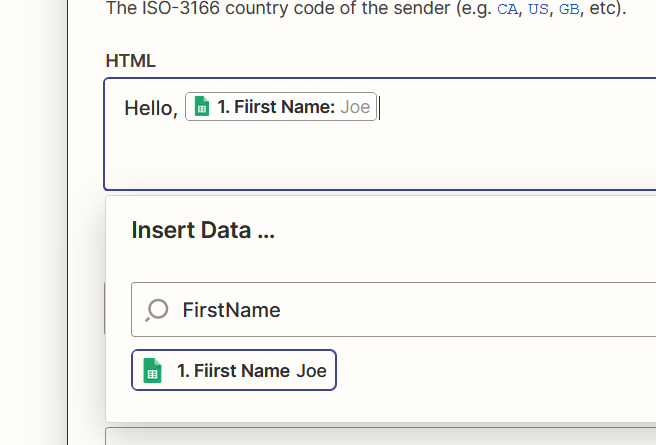Click the partially visible field below the dropdown
Viewport: 656px width, 445px height.
click(x=380, y=437)
